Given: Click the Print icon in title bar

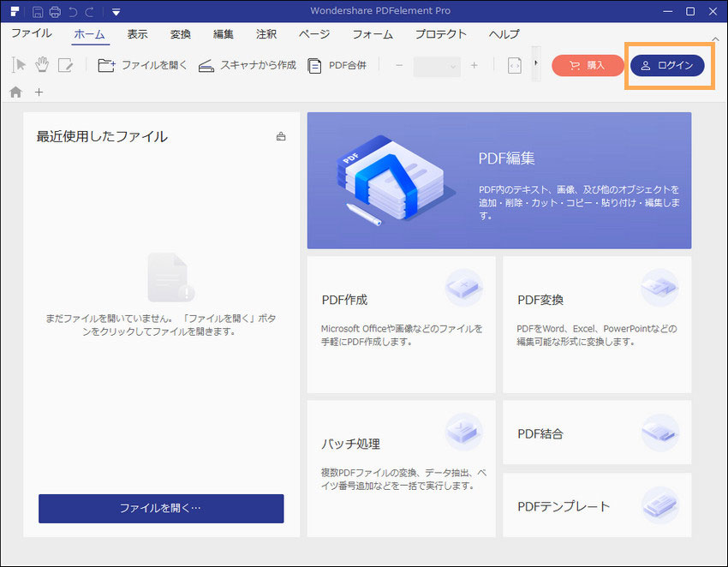Looking at the screenshot, I should pyautogui.click(x=55, y=12).
